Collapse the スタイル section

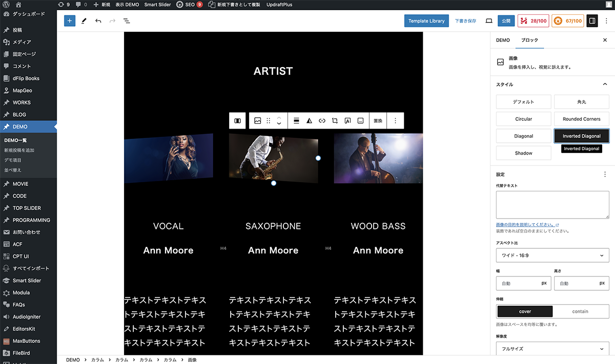(605, 84)
